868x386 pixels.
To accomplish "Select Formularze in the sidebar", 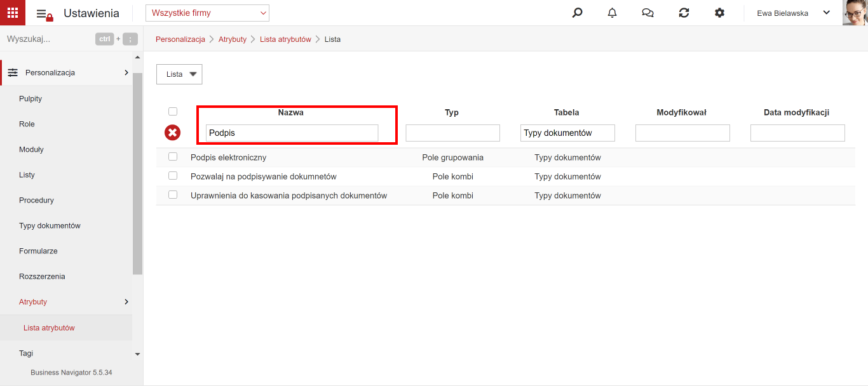I will click(x=38, y=251).
